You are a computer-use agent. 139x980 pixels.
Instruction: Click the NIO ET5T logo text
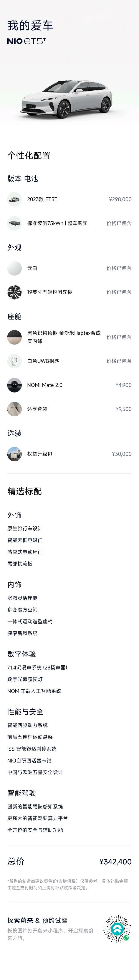(x=26, y=41)
